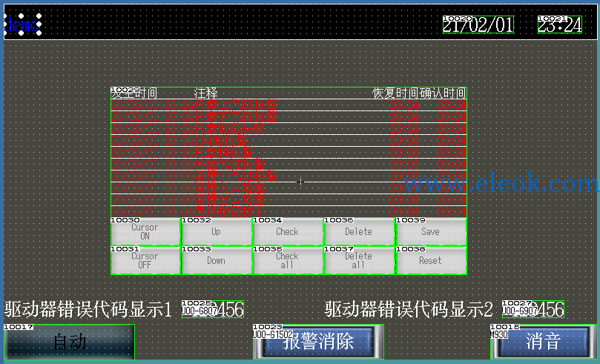This screenshot has width=600, height=364.
Task: Click the Delete all button
Action: (359, 261)
